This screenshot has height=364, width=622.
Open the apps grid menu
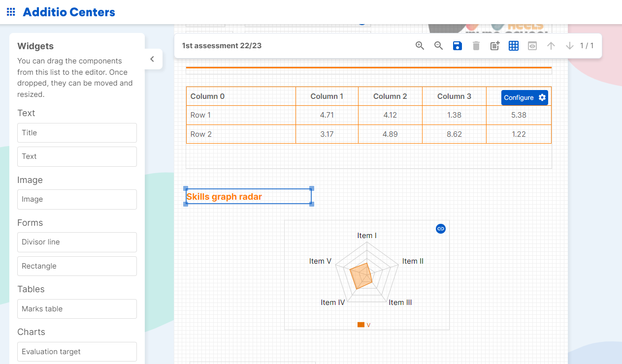point(11,12)
